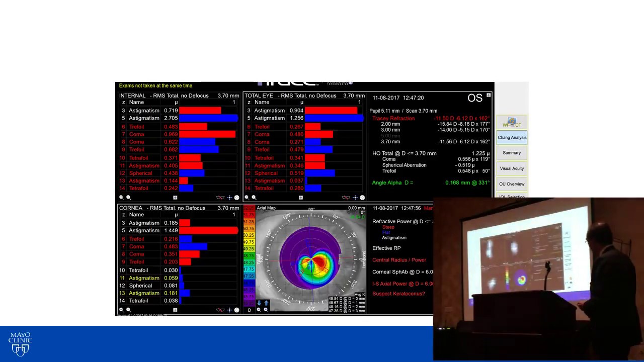The height and width of the screenshot is (362, 644).
Task: Click the 50.75 orange color scale step
Action: pos(249,228)
